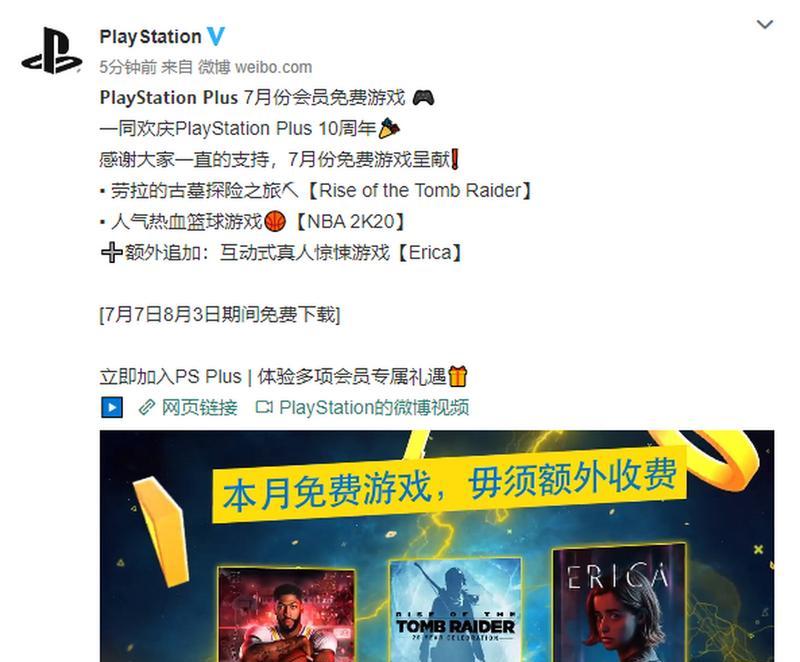
Task: Click the game controller emoji icon
Action: [x=423, y=97]
